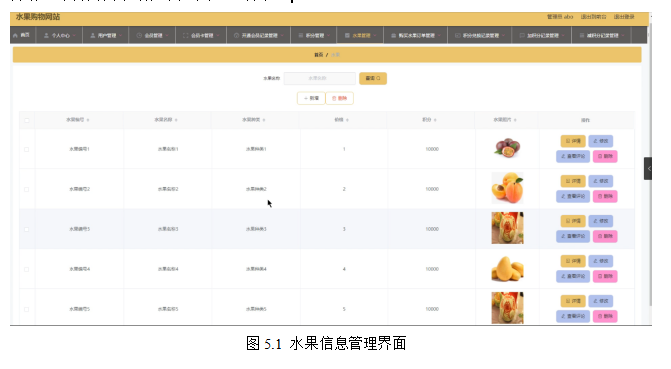Open the carved melon image in row 5
671x369 pixels.
[507, 308]
